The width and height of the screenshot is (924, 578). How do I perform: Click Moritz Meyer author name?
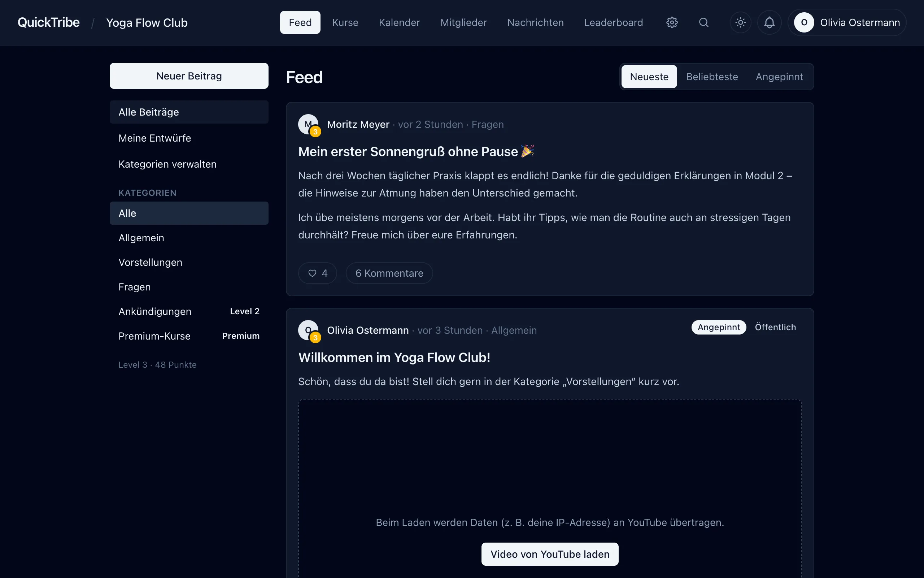tap(358, 125)
